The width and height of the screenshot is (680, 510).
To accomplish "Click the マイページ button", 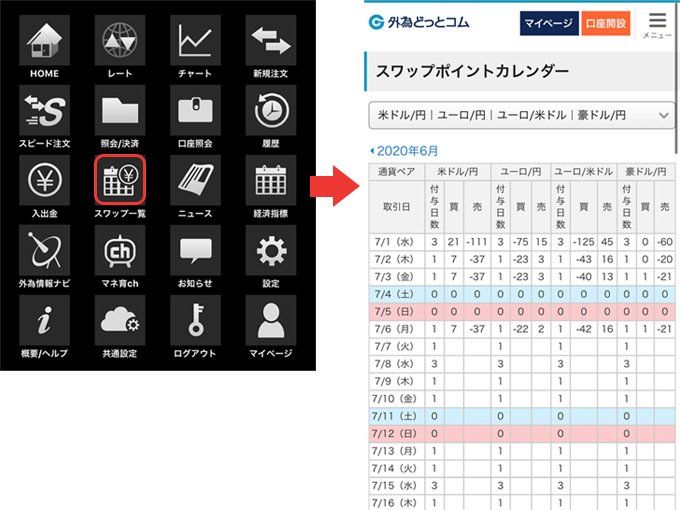I will click(548, 22).
